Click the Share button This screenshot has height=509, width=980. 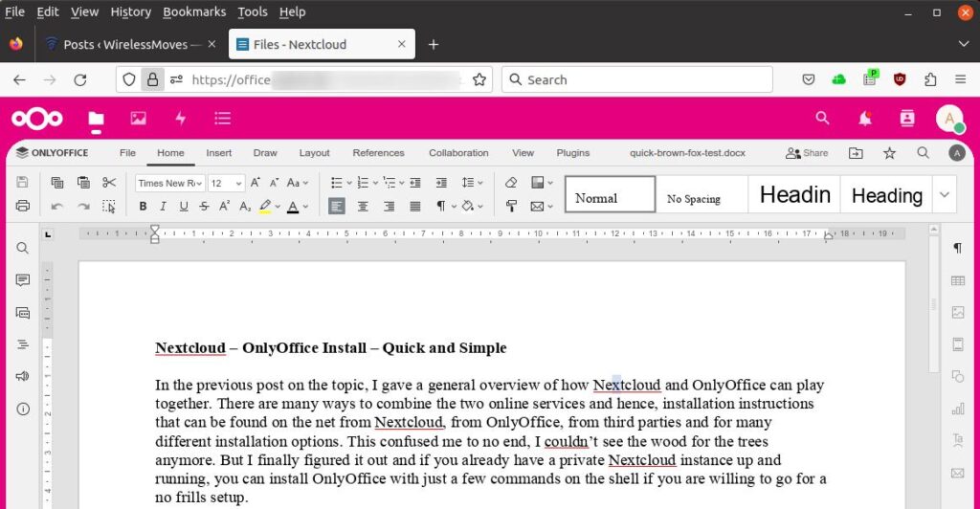tap(807, 153)
